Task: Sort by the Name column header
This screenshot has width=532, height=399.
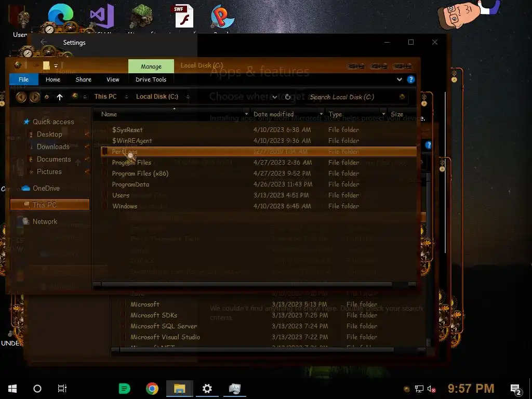Action: tap(109, 114)
